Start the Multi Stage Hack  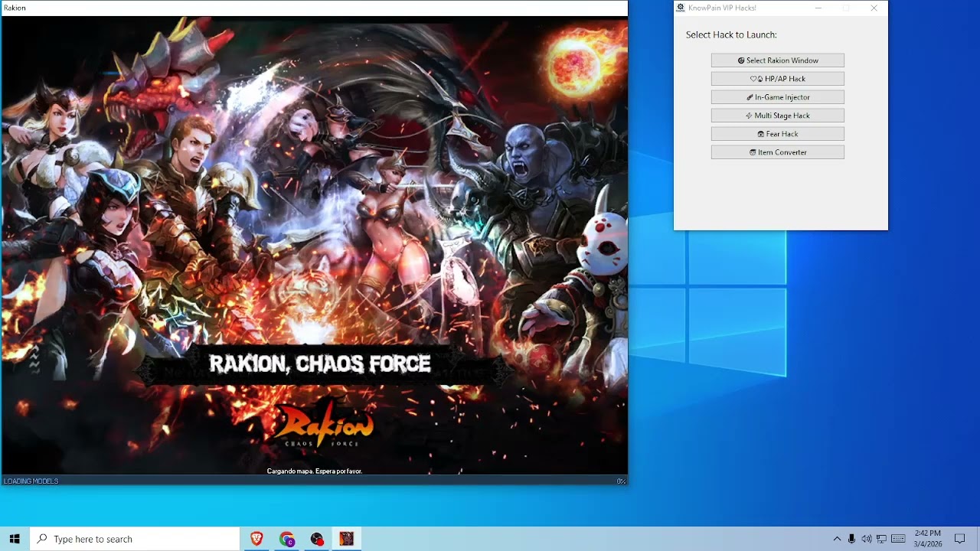coord(777,116)
